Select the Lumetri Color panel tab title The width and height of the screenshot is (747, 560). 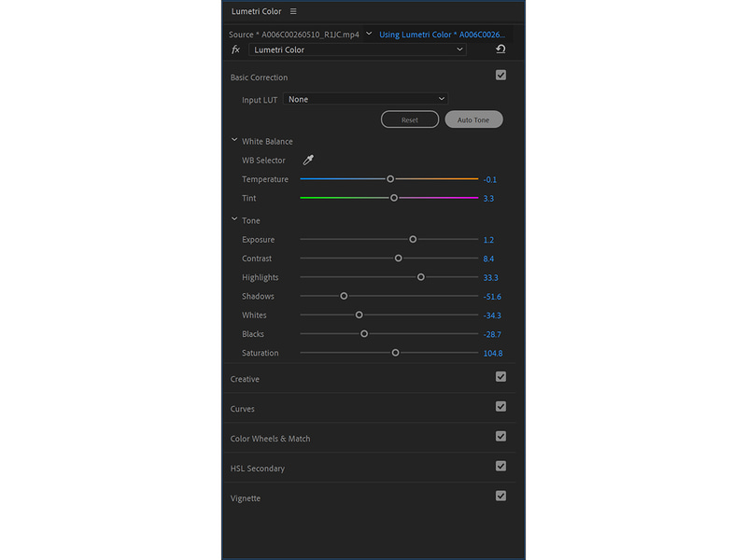point(256,11)
